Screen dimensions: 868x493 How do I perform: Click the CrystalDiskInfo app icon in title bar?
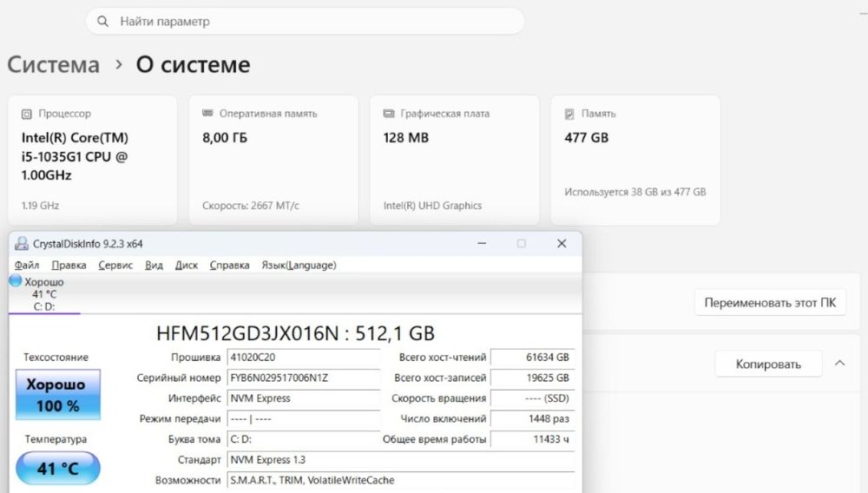22,243
